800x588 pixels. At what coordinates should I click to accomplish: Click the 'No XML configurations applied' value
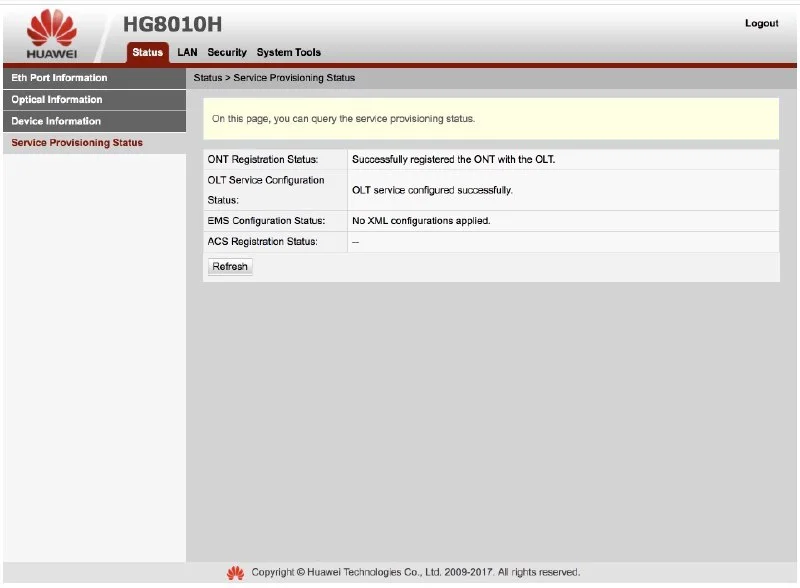point(421,221)
